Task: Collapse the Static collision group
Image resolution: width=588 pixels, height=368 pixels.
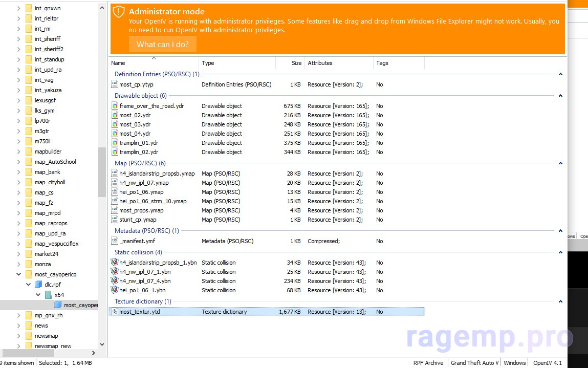Action: click(560, 252)
